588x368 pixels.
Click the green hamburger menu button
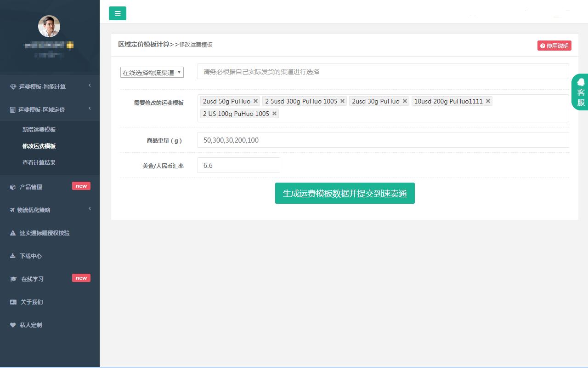[x=118, y=13]
